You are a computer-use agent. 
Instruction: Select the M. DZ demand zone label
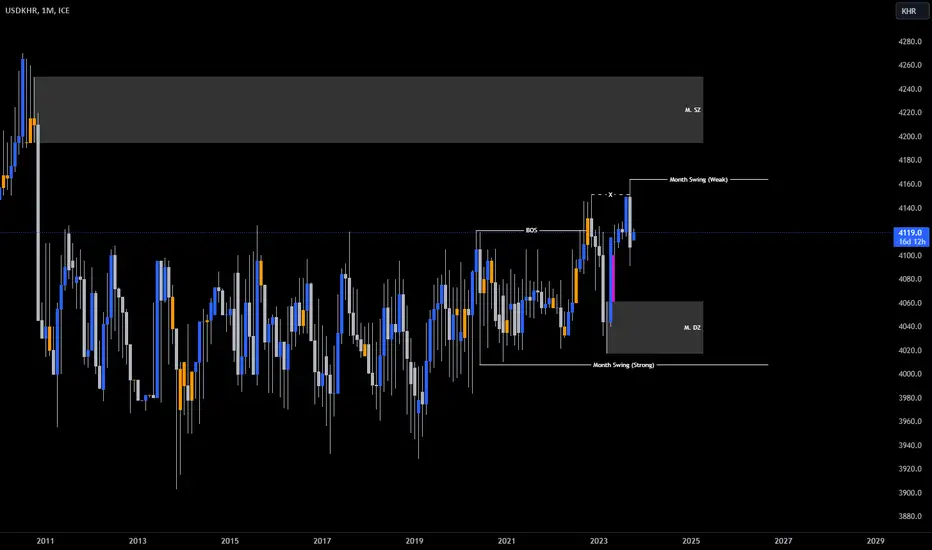[x=692, y=328]
